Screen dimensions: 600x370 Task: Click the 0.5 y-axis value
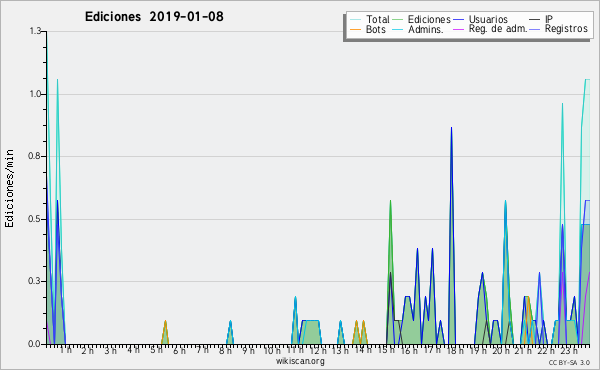point(35,219)
